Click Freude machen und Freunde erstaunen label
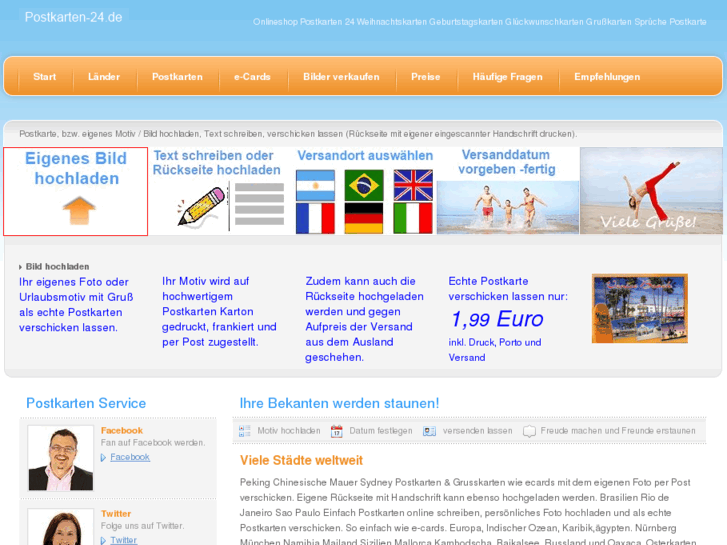Image resolution: width=727 pixels, height=545 pixels. 618,431
